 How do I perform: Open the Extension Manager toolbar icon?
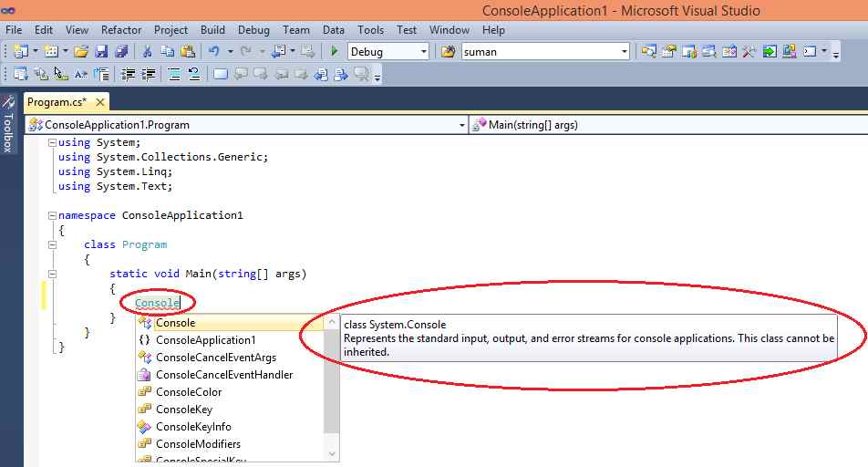790,51
